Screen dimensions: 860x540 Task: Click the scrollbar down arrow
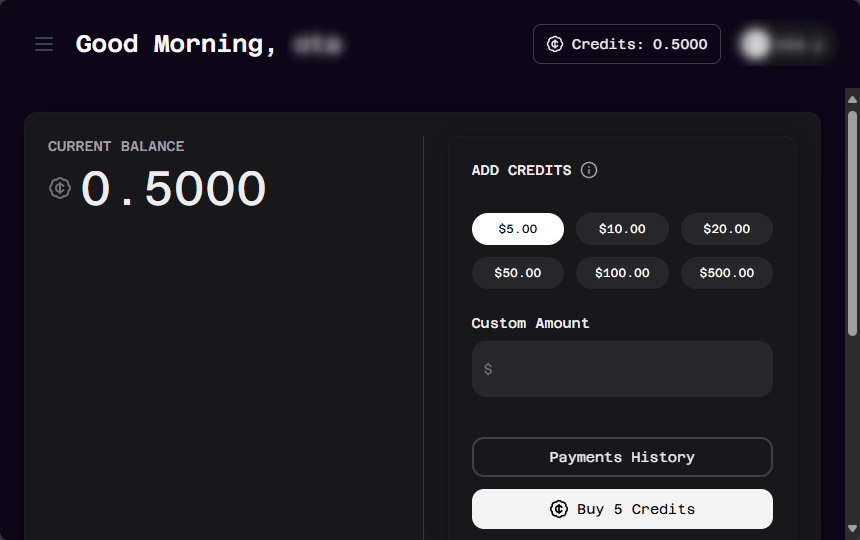point(852,528)
